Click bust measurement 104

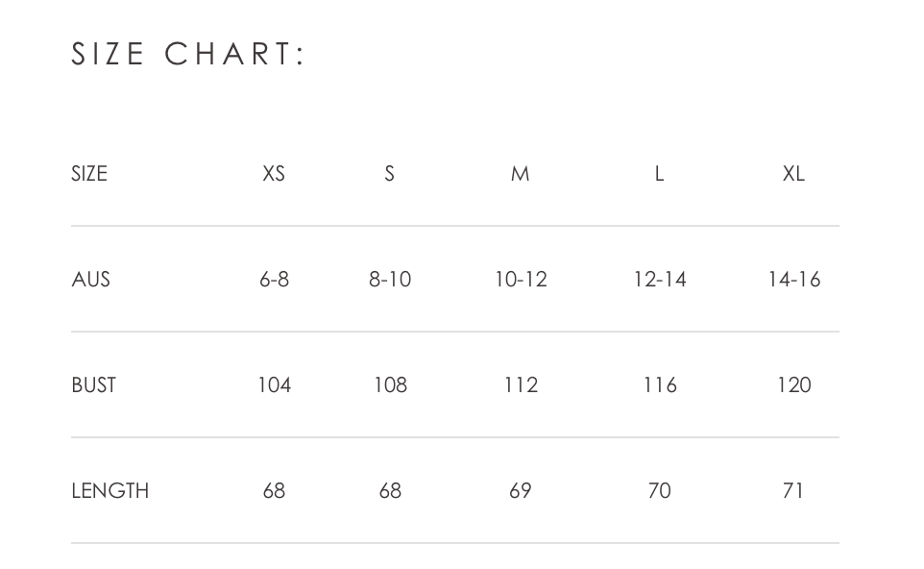274,384
